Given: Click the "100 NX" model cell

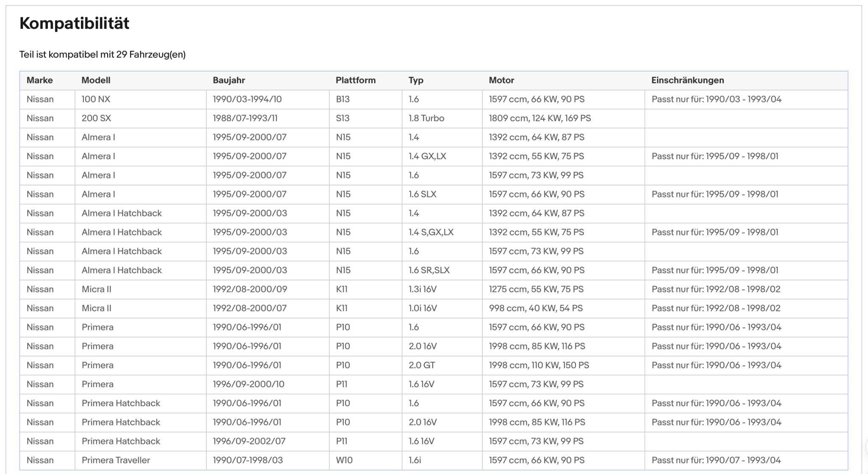Looking at the screenshot, I should 96,100.
